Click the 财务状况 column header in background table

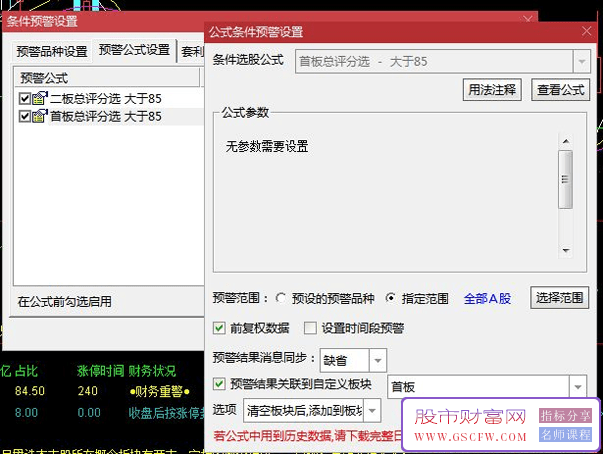click(152, 371)
